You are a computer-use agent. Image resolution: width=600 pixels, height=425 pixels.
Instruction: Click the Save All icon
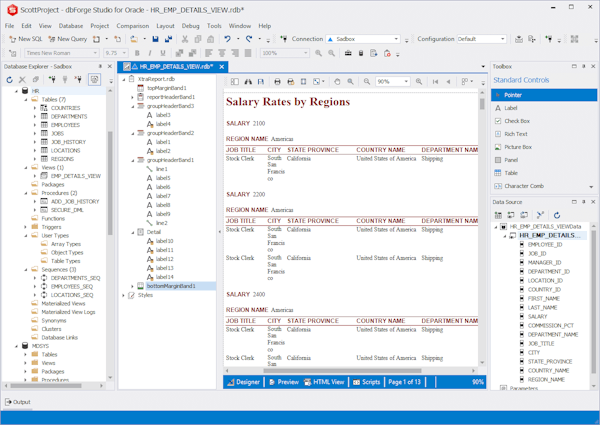point(168,39)
